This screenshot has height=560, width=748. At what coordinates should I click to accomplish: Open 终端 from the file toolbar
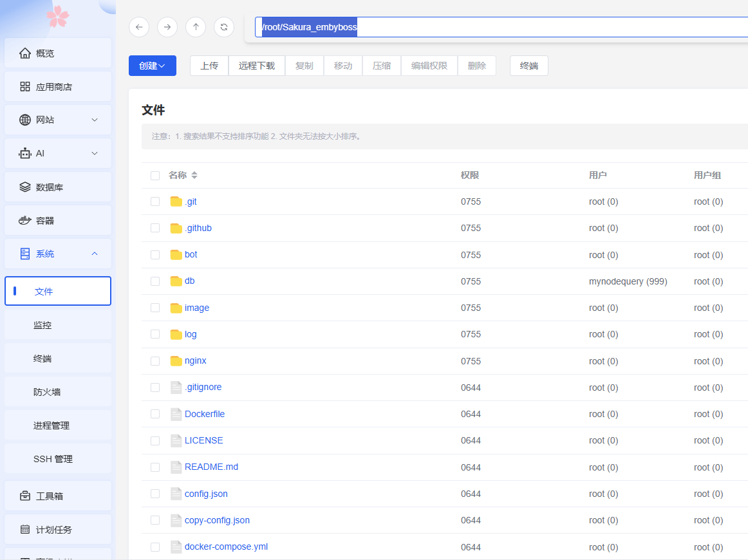tap(529, 66)
